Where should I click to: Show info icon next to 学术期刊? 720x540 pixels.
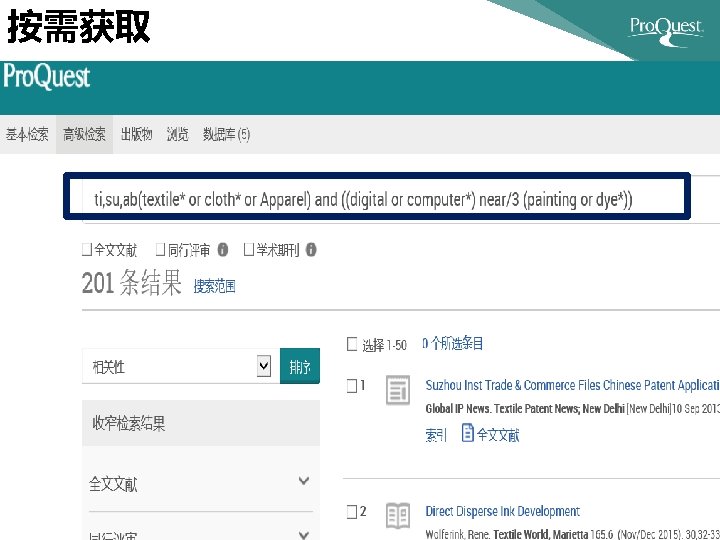coord(311,250)
